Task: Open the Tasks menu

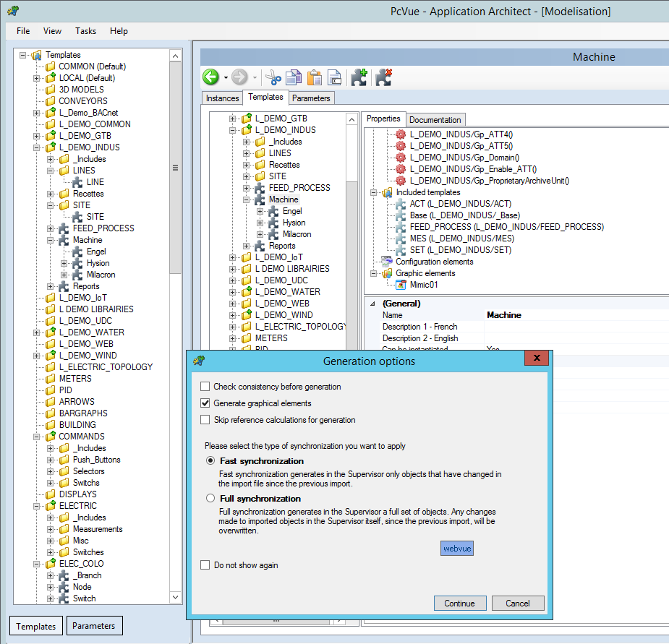Action: click(85, 31)
